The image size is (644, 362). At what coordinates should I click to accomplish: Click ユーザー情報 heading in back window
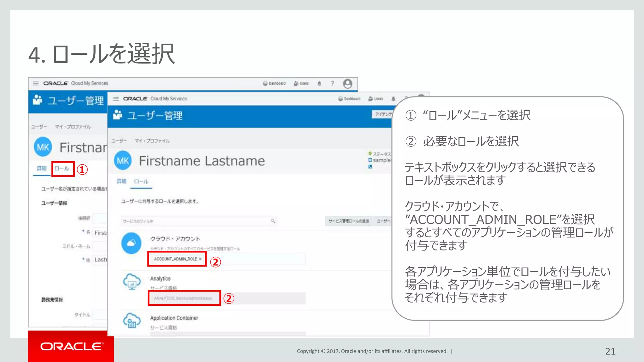click(x=54, y=203)
